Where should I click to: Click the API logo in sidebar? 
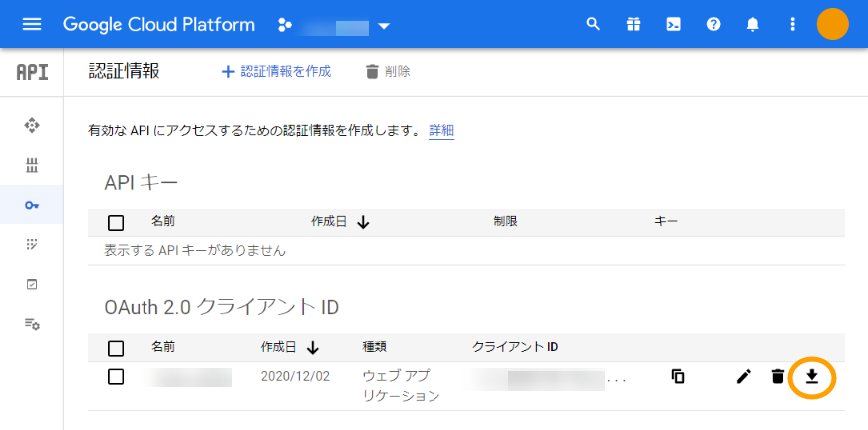(32, 72)
